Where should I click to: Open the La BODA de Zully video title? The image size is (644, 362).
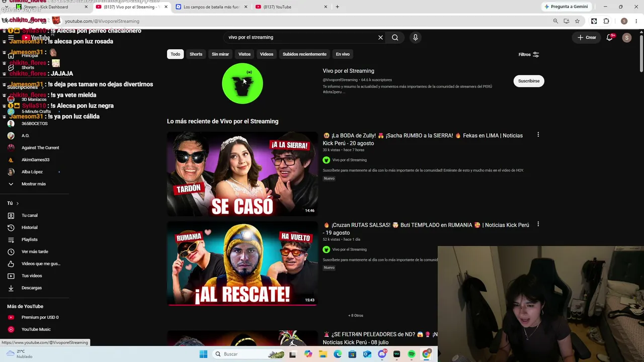423,139
